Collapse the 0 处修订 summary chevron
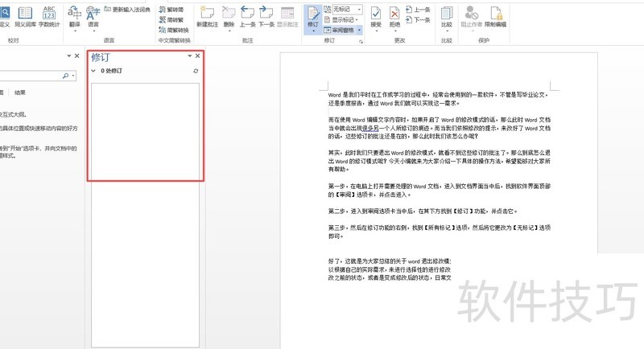This screenshot has width=644, height=349. [x=93, y=71]
